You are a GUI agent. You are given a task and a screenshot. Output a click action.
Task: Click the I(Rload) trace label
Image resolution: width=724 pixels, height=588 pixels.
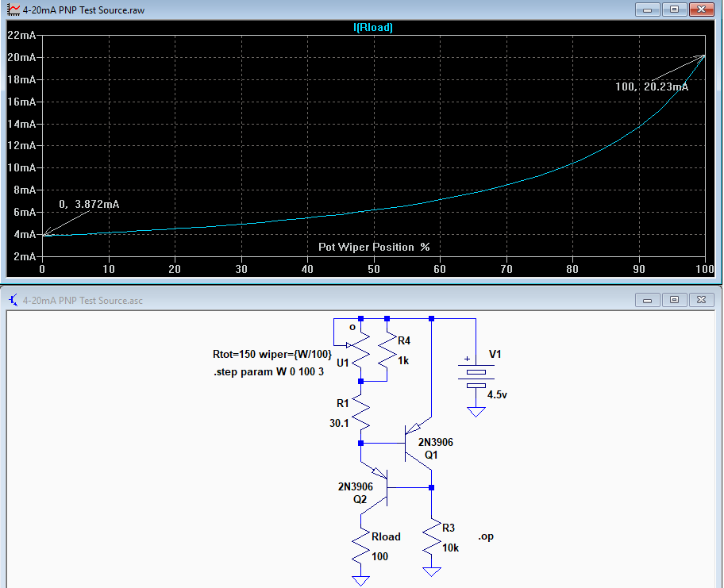pos(372,27)
